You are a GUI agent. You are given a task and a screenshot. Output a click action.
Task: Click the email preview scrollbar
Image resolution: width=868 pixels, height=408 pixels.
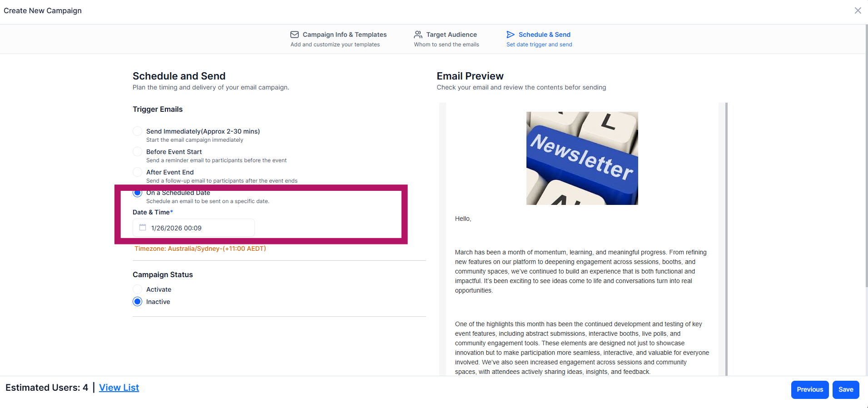click(726, 239)
